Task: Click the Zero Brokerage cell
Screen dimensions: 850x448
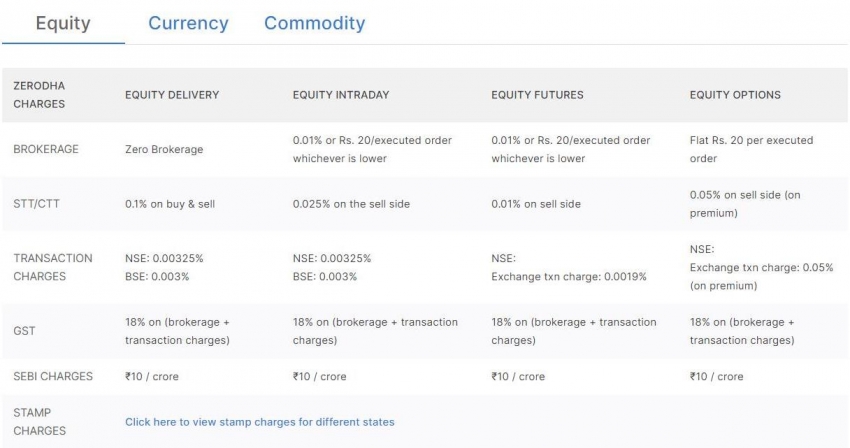Action: [x=164, y=149]
